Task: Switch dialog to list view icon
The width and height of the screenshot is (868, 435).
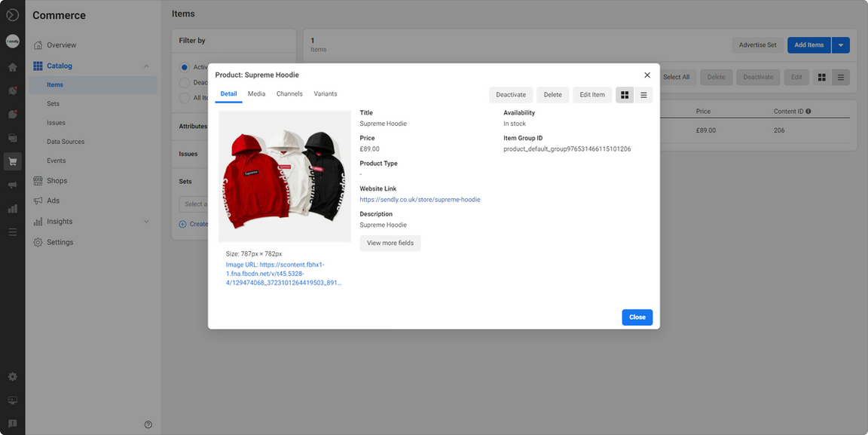Action: pyautogui.click(x=643, y=95)
